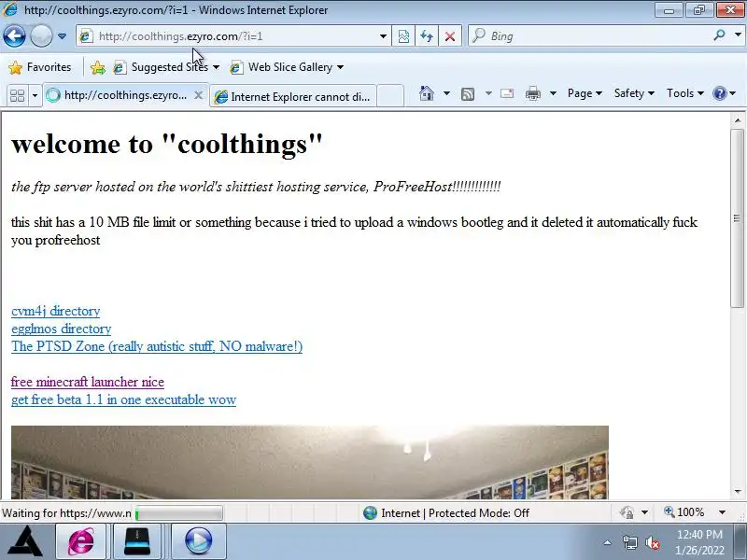Expand the Print options dropdown arrow
The height and width of the screenshot is (560, 747).
553,93
